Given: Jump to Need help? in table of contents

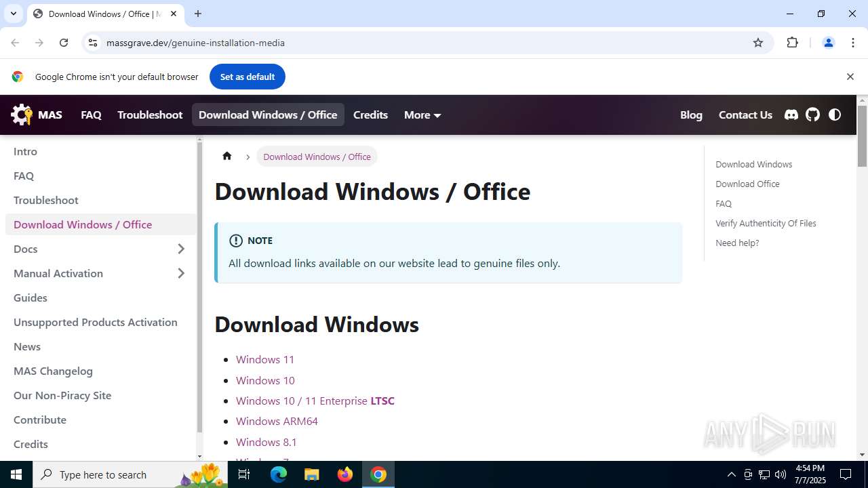Looking at the screenshot, I should click(x=737, y=243).
